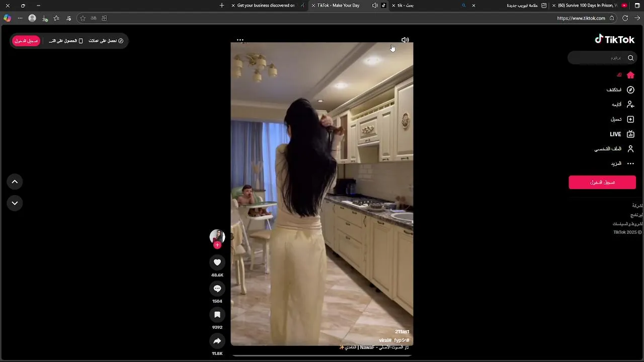Open the For You home menu item
This screenshot has height=362, width=644.
point(625,75)
